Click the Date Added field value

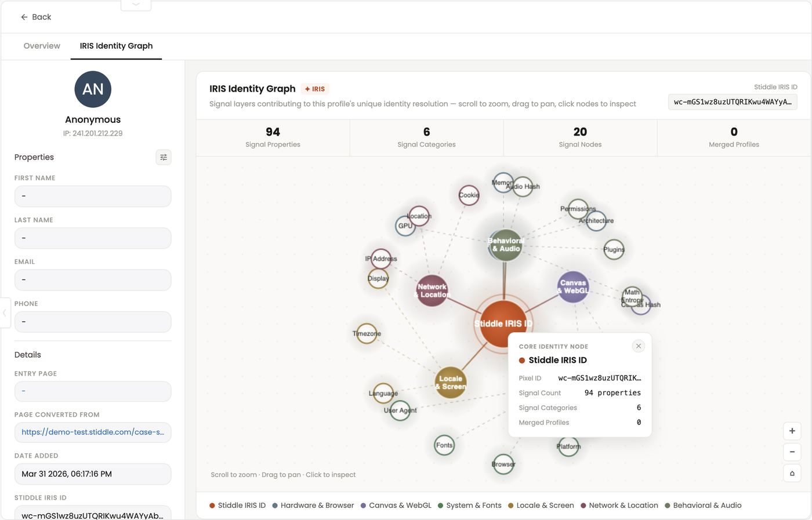point(93,474)
